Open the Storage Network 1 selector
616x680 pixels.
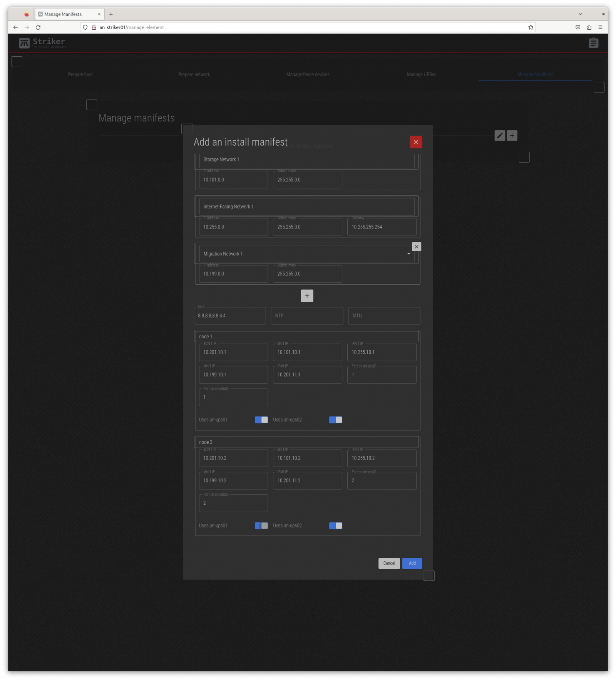[x=306, y=160]
